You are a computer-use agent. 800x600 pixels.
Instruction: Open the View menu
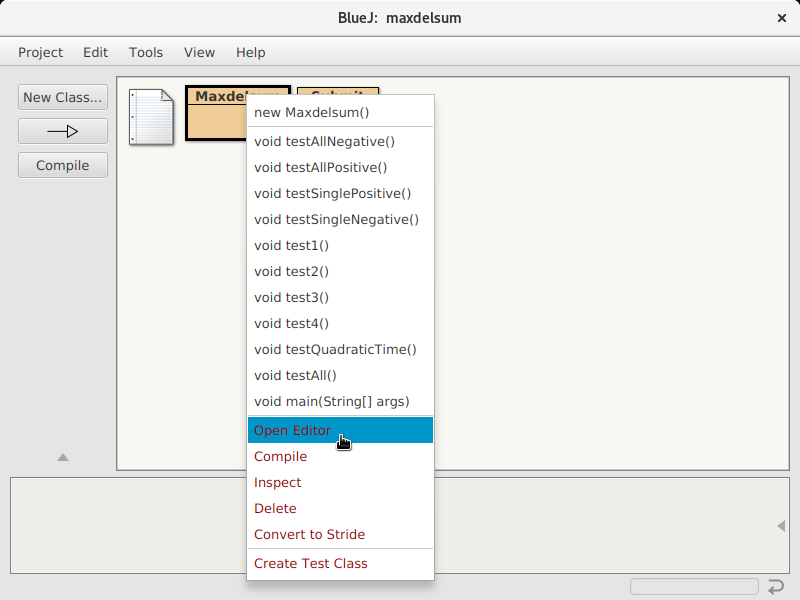[x=199, y=52]
